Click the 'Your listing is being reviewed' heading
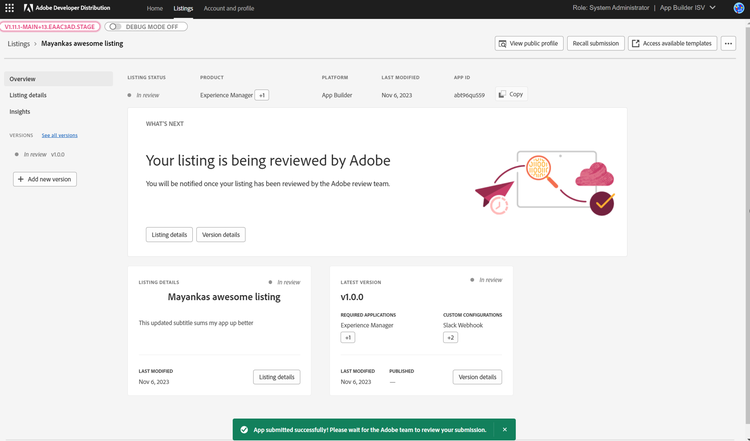 coord(268,161)
